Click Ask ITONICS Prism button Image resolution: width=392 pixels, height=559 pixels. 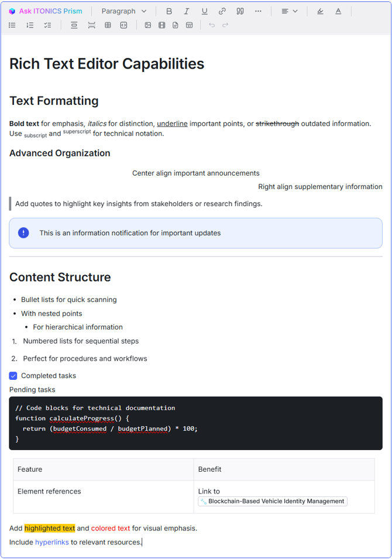tap(45, 11)
